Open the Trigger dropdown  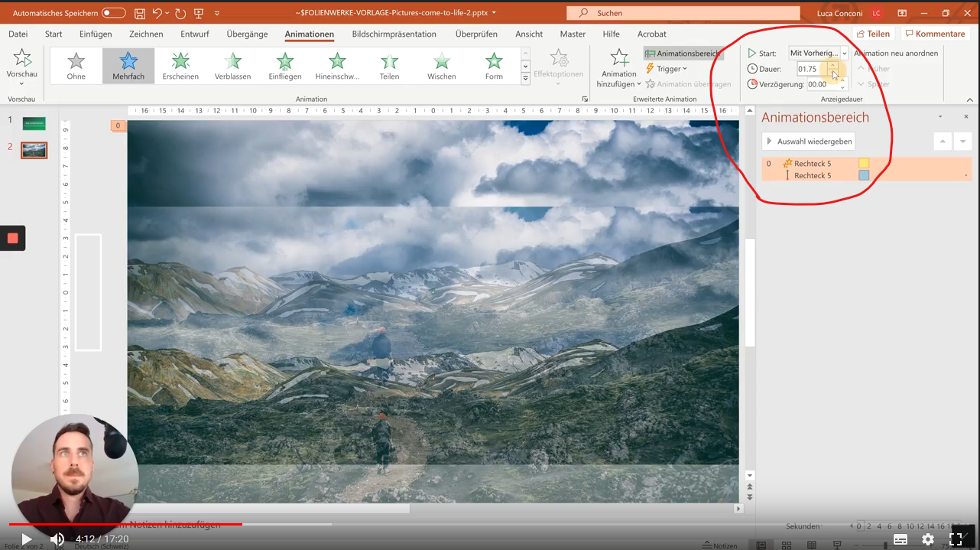tap(667, 69)
